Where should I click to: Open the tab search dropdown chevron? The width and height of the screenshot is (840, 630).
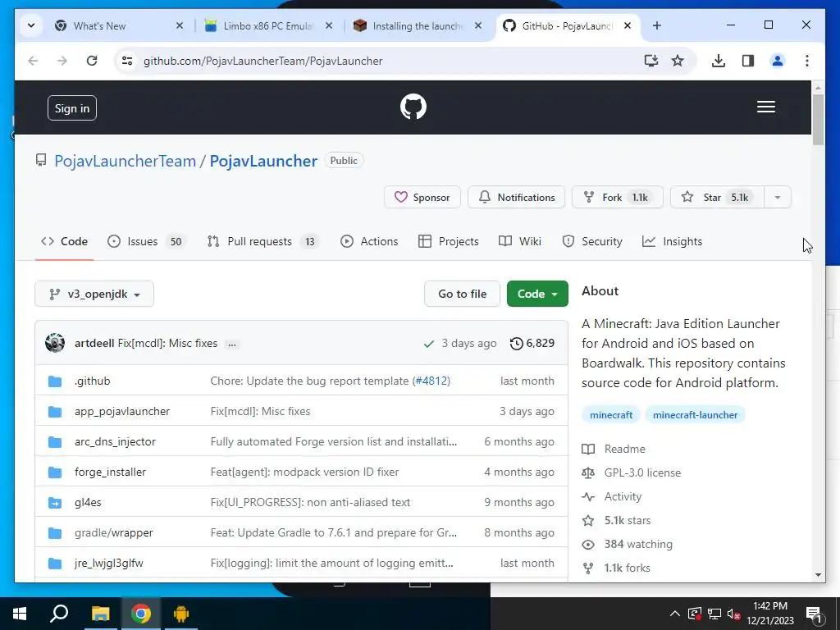31,25
